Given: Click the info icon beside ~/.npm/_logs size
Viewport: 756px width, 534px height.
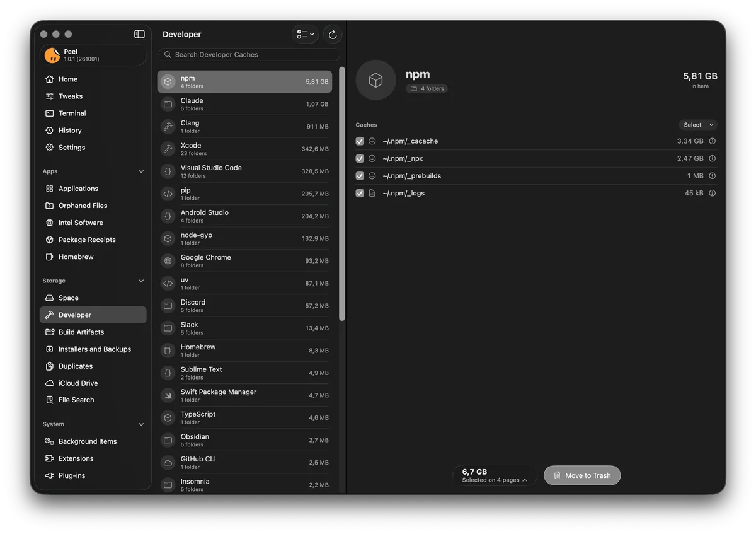Looking at the screenshot, I should pos(713,194).
